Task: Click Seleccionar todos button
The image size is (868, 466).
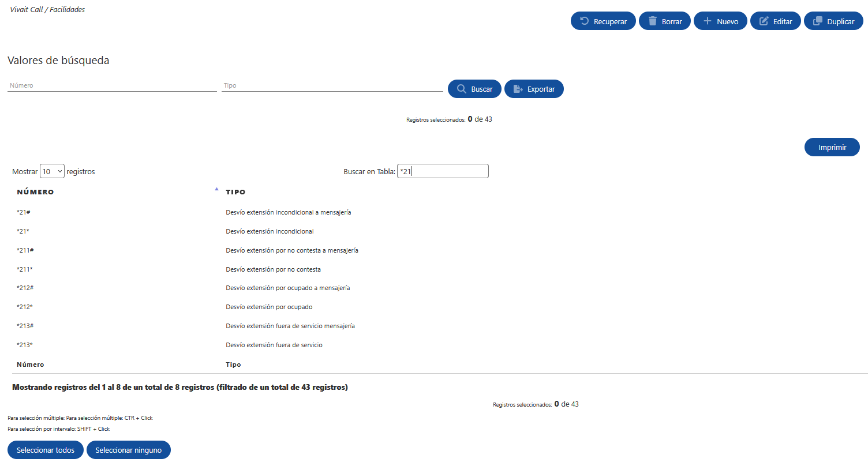Action: click(46, 450)
